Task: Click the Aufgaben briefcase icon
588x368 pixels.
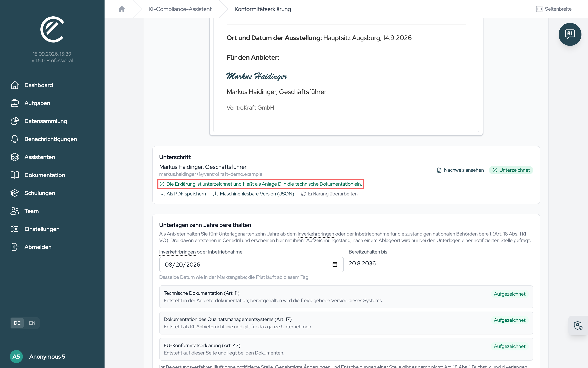Action: coord(14,103)
